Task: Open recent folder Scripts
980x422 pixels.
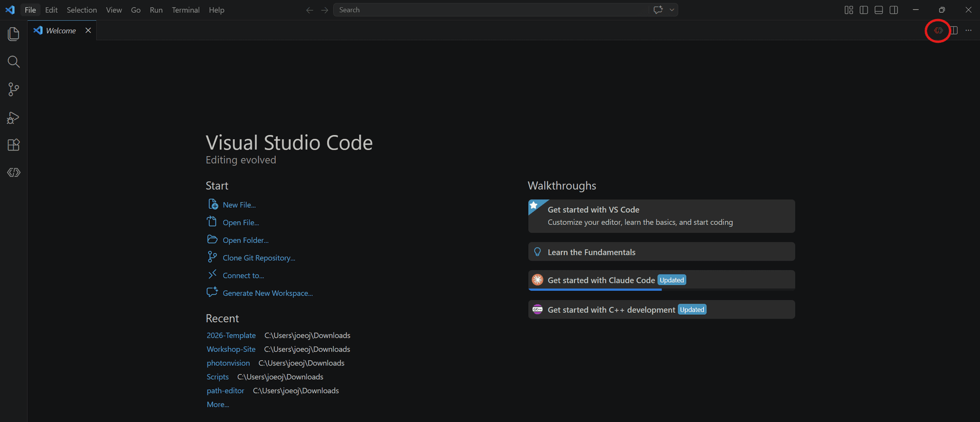Action: coord(218,377)
